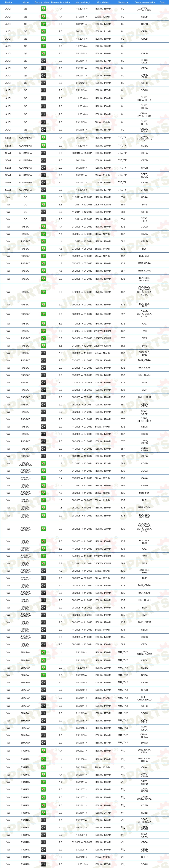The height and width of the screenshot is (868, 169).
Task: Click the Tiguan power cell '81kW / 110KM'
Action: pos(103,857)
